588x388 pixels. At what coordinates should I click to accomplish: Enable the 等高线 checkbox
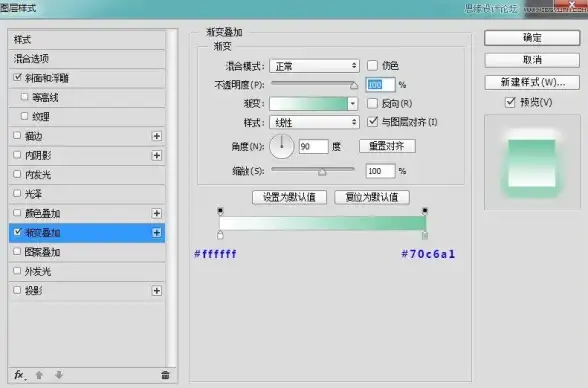click(x=24, y=97)
